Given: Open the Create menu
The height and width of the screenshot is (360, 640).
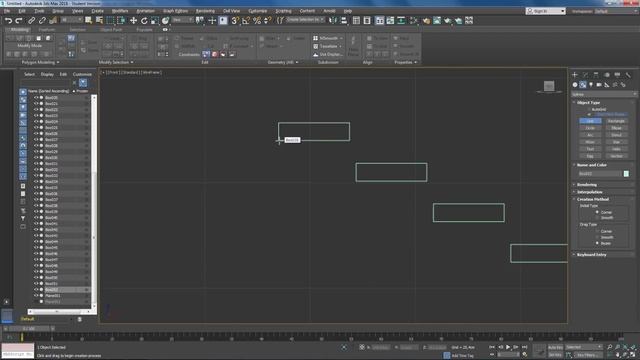Looking at the screenshot, I should click(98, 11).
